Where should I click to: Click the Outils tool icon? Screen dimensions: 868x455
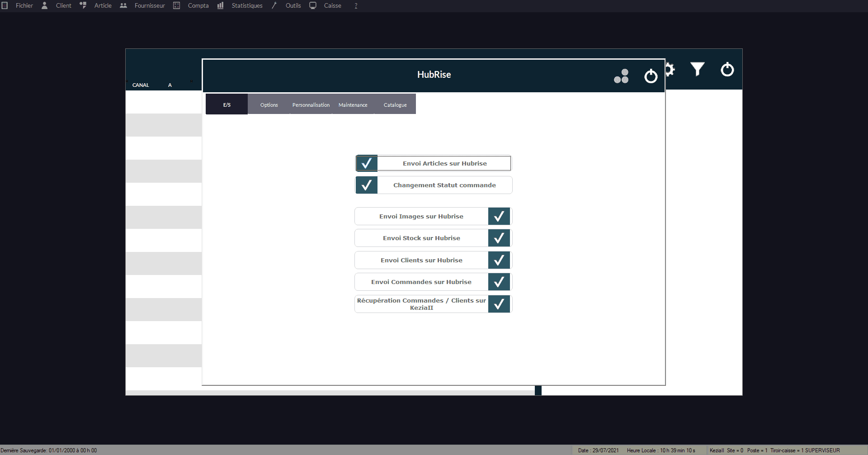(274, 5)
